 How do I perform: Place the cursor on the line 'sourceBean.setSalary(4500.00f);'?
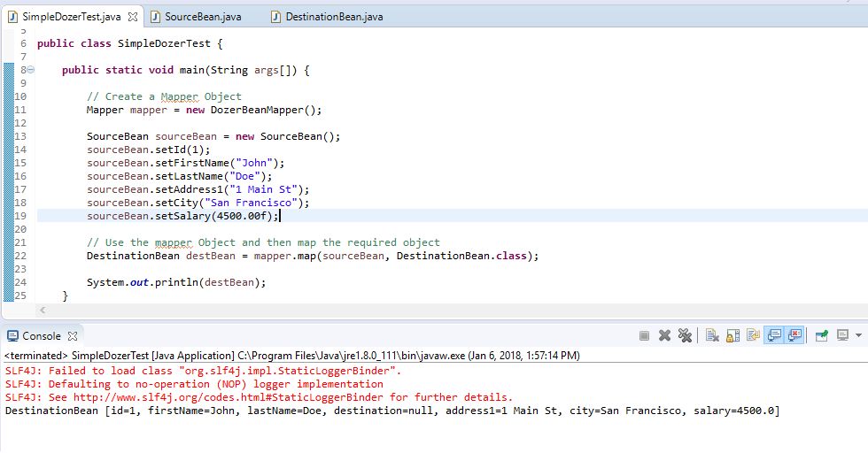tap(182, 216)
